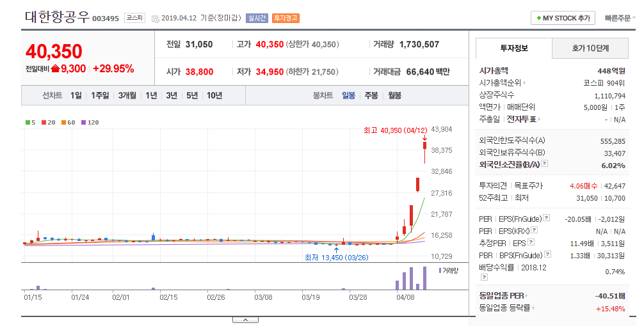Expand the 동일업종 등락률 arrow link
Viewport: 644px width, 326px height.
click(533, 307)
